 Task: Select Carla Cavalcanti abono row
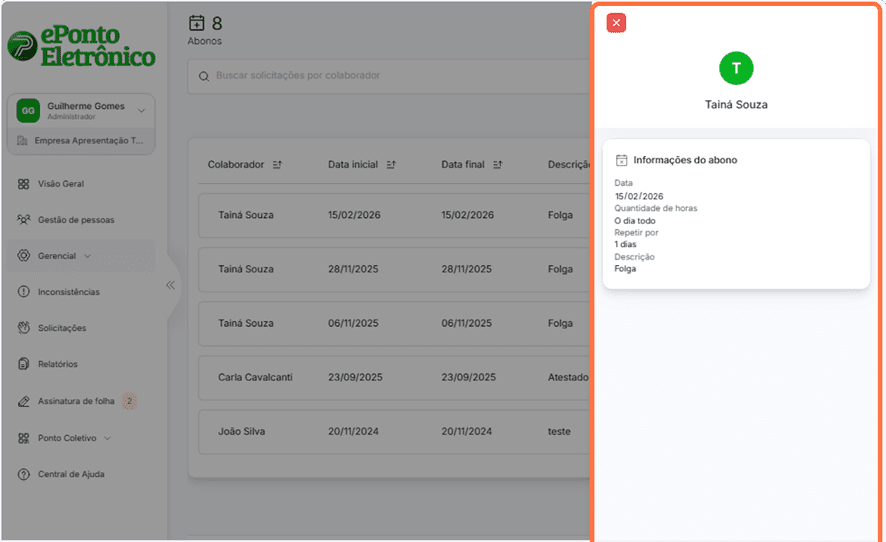390,377
